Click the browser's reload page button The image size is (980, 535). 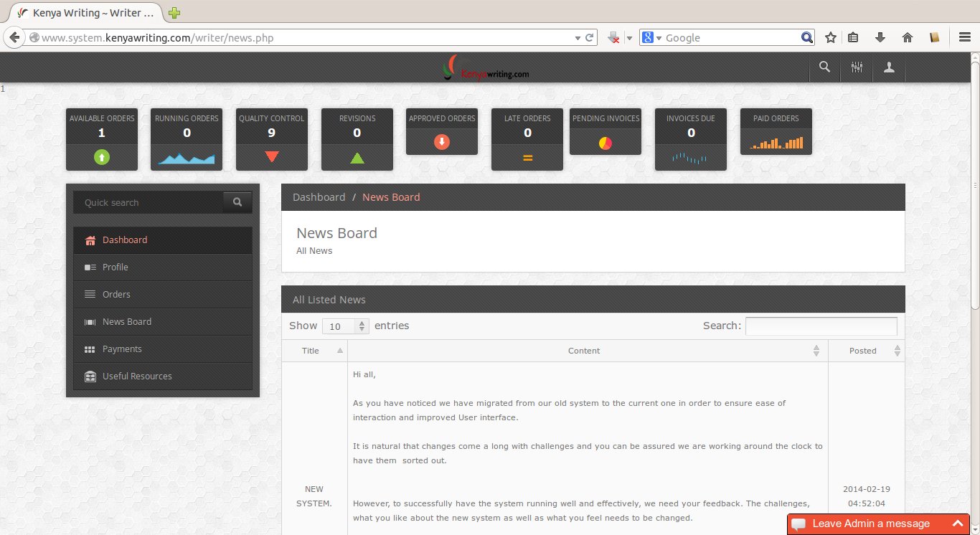[590, 38]
